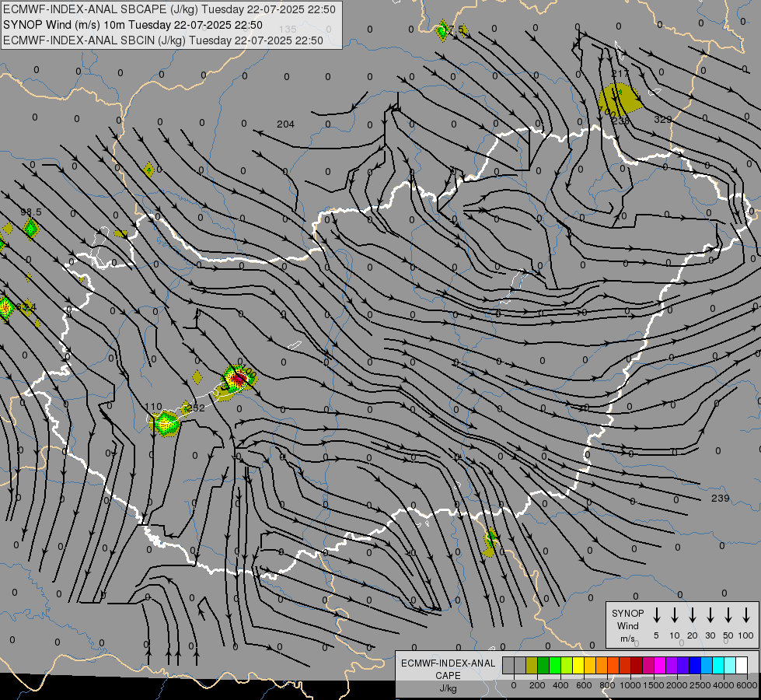Click the green-yellow CAPE cell below 110

click(166, 424)
